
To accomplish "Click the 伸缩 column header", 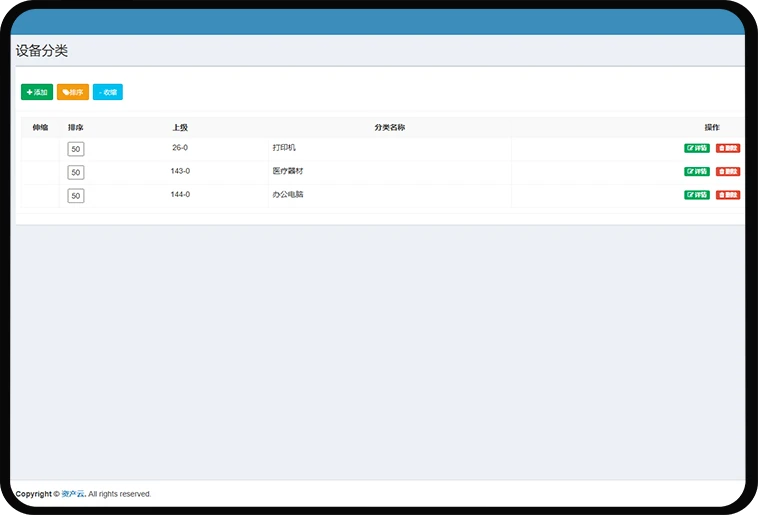I will (x=40, y=127).
